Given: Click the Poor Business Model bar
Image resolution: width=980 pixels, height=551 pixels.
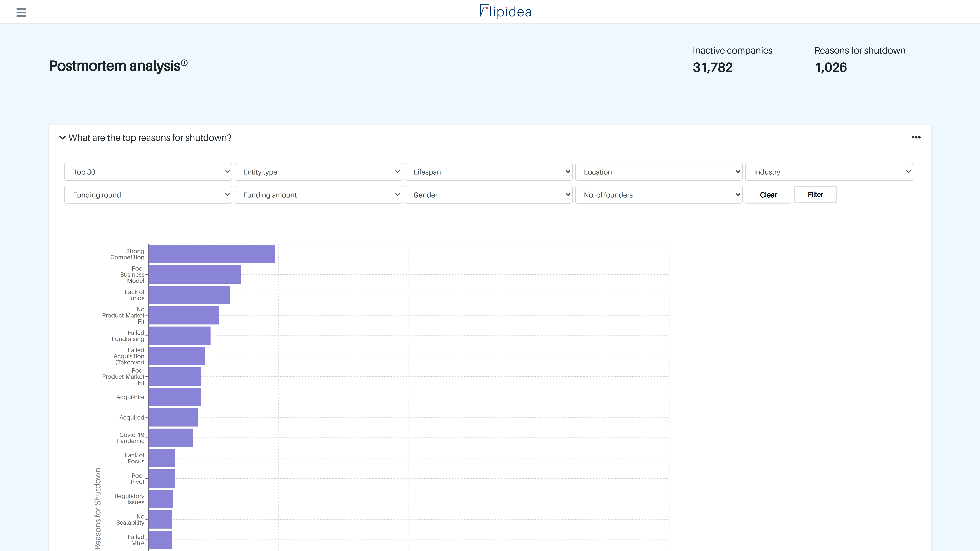Looking at the screenshot, I should [195, 274].
